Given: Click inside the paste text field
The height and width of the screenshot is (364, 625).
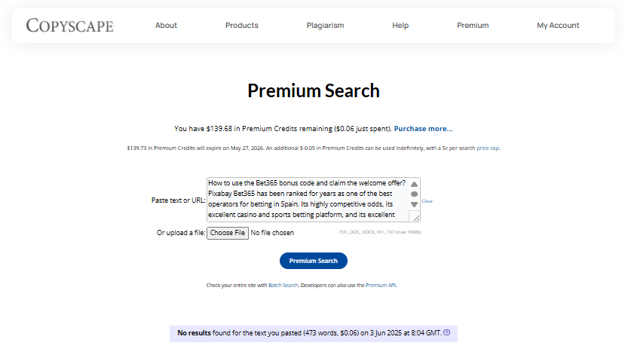Looking at the screenshot, I should pyautogui.click(x=308, y=199).
